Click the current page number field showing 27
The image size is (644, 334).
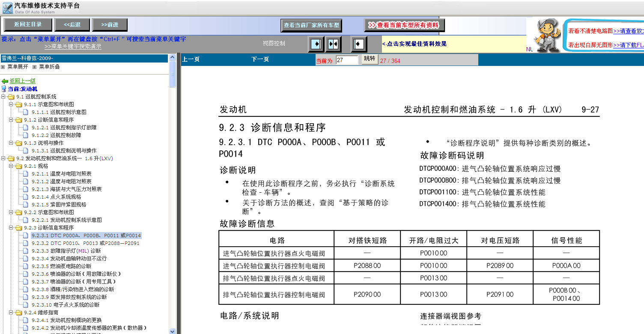point(347,60)
